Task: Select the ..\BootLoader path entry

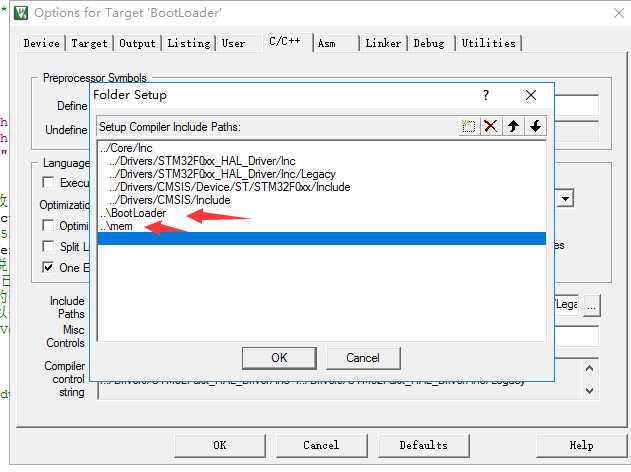Action: [x=322, y=213]
